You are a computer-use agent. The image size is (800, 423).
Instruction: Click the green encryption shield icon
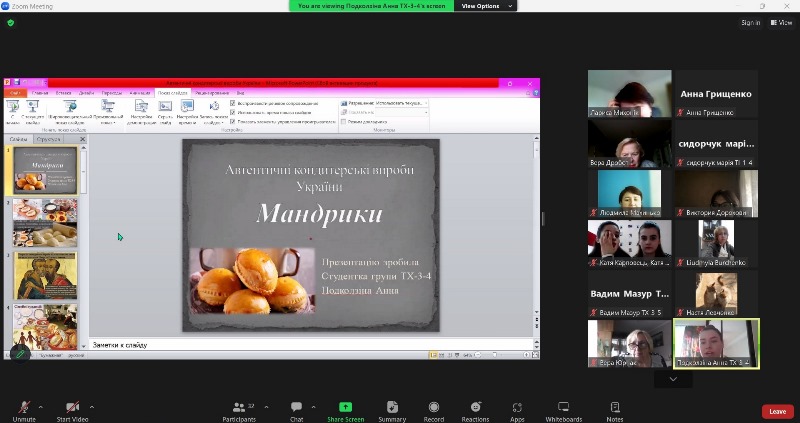[x=11, y=23]
